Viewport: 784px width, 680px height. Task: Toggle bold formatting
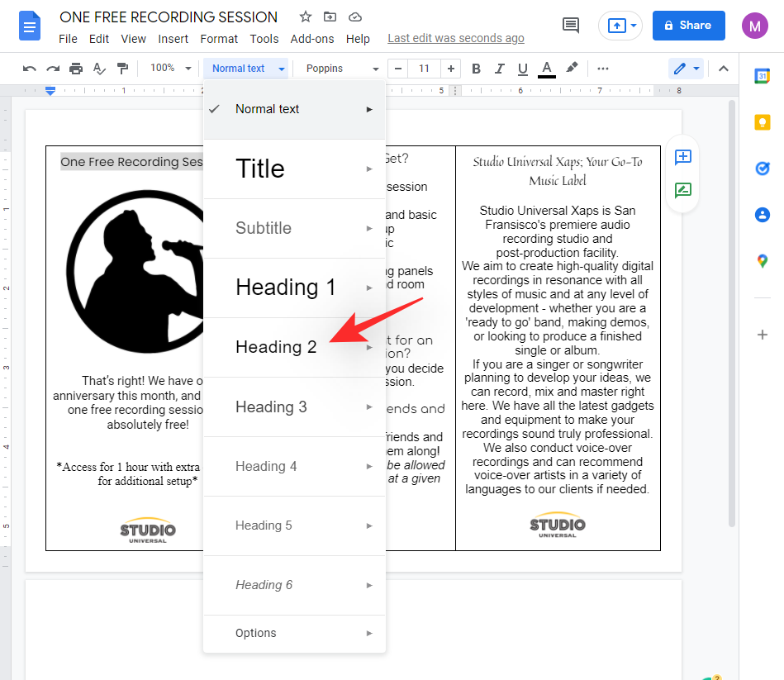[476, 69]
